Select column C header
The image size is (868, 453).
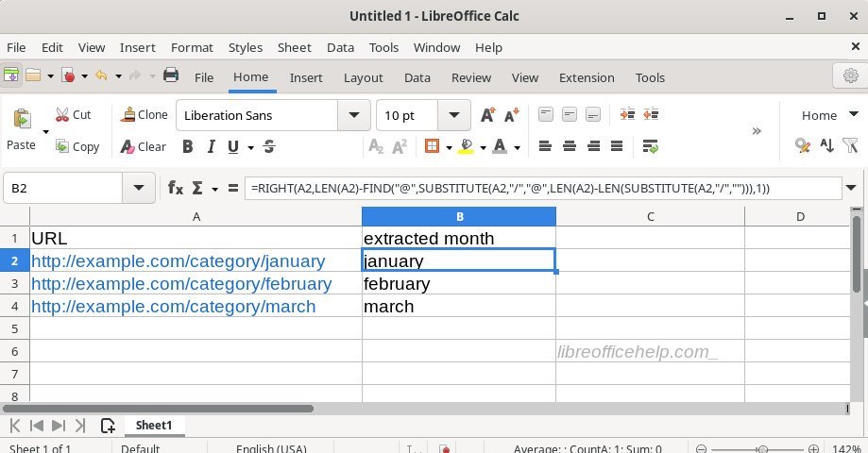651,217
